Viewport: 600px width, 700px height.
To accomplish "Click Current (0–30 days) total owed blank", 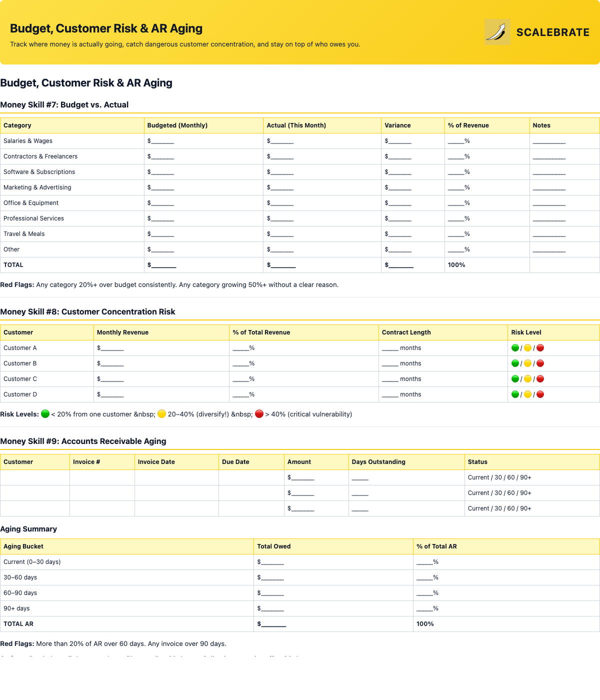I will pos(270,562).
